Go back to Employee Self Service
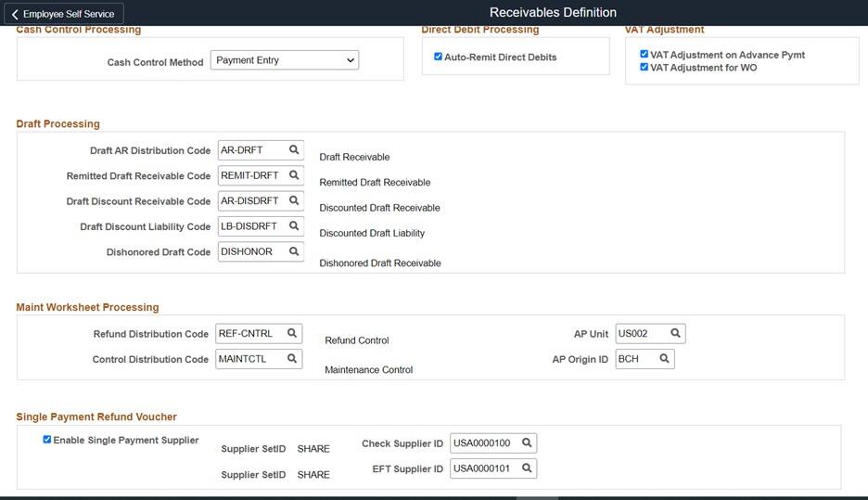868x500 pixels. pos(64,14)
